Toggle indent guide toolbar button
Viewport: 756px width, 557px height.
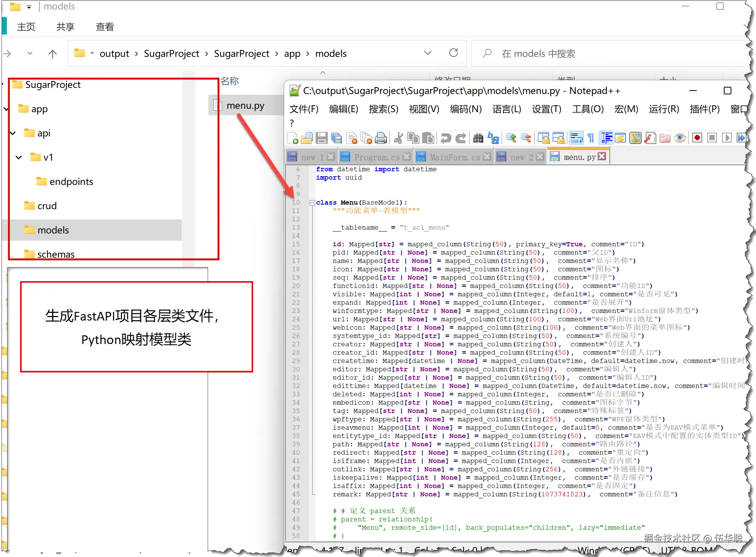[x=606, y=138]
